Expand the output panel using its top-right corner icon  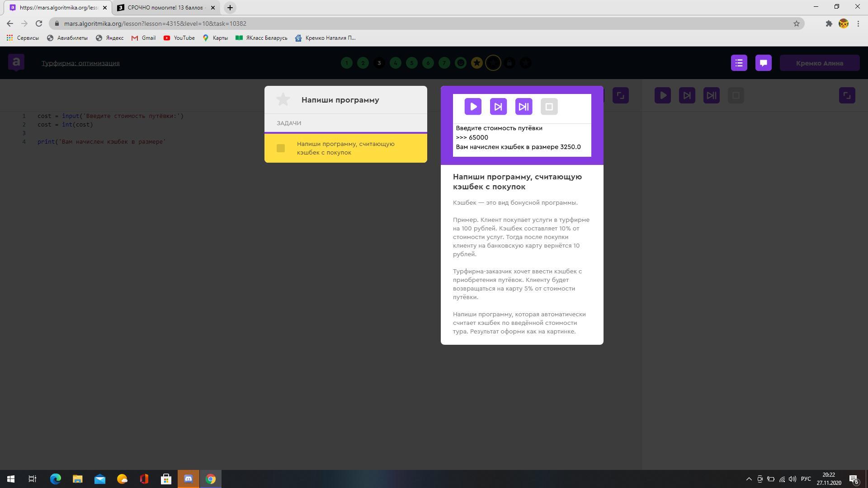[847, 95]
